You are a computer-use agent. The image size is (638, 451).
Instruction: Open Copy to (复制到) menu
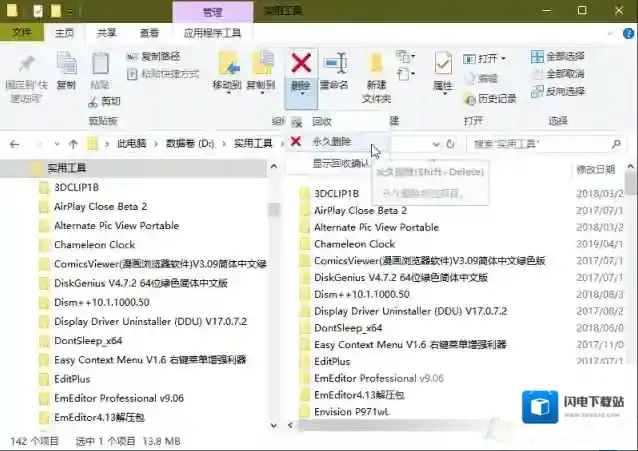pos(261,73)
